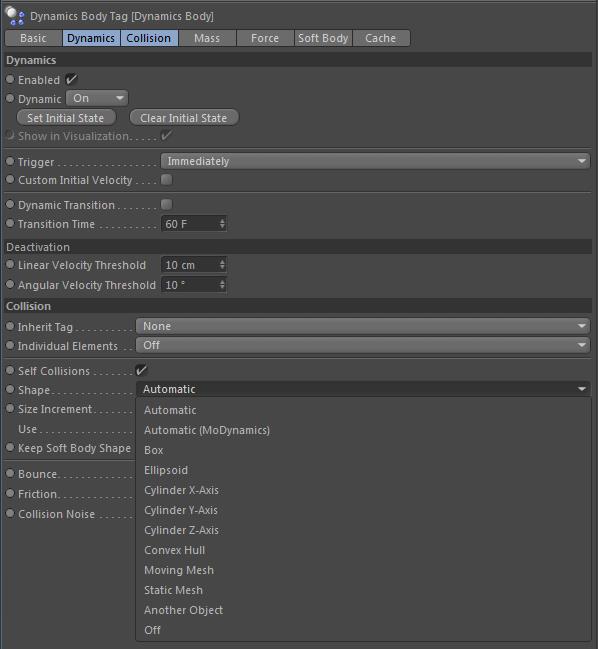Click the Dynamics Body tag icon in header
The width and height of the screenshot is (598, 649).
15,16
